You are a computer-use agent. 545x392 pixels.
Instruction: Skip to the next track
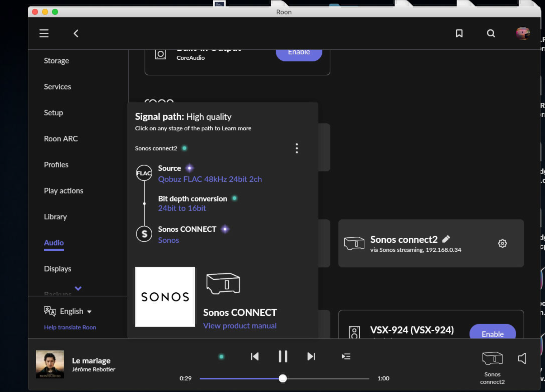point(311,357)
